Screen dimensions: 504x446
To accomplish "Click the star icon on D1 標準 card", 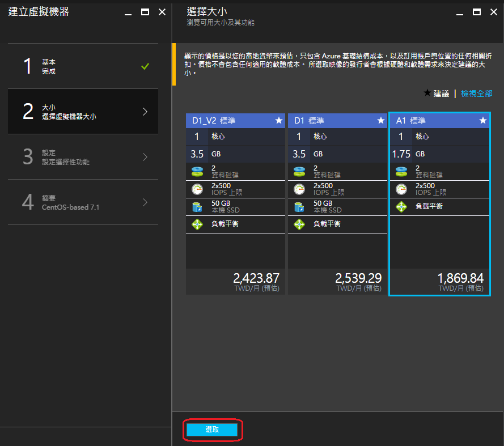I will pyautogui.click(x=381, y=121).
